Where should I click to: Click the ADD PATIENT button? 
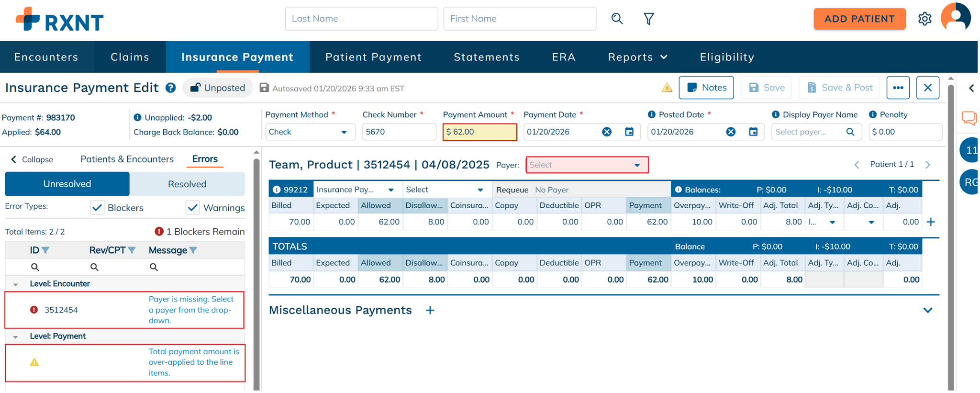click(859, 19)
